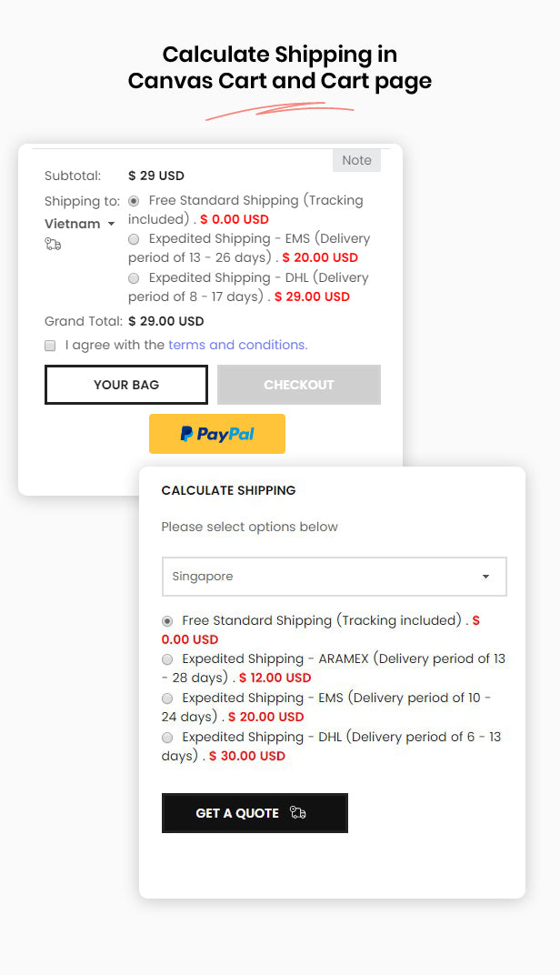This screenshot has width=560, height=975.
Task: Click the Calculate Shipping heading
Action: pos(229,490)
